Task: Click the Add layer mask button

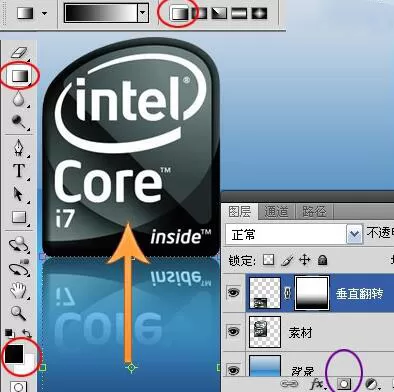Action: click(344, 384)
